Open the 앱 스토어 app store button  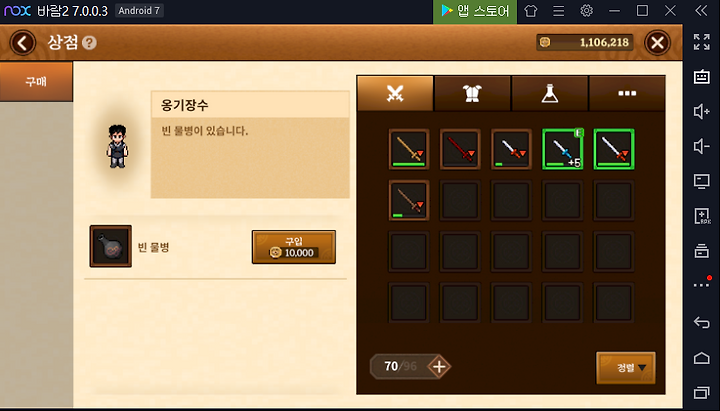[x=475, y=11]
